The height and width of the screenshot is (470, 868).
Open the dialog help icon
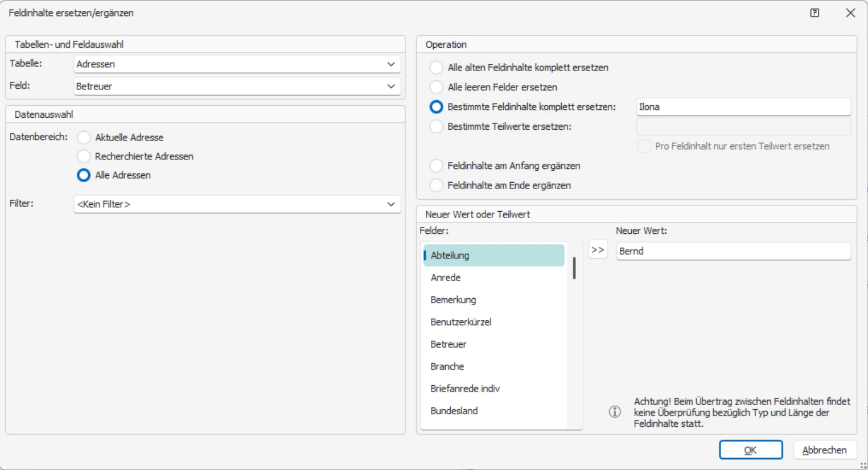[x=814, y=13]
